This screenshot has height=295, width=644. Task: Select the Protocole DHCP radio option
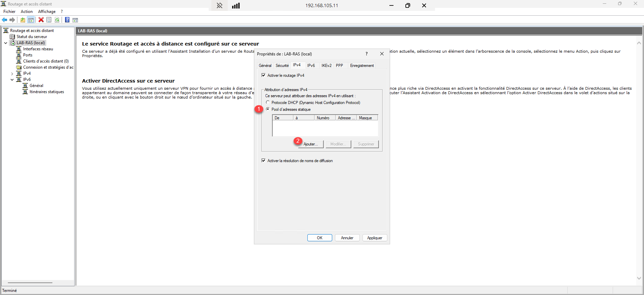[x=268, y=103]
